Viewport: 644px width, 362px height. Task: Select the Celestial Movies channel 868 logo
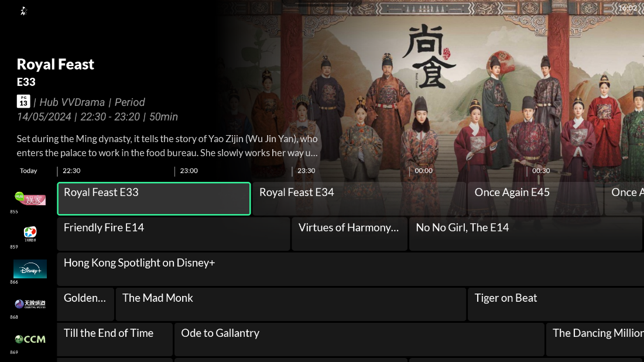[x=30, y=304]
